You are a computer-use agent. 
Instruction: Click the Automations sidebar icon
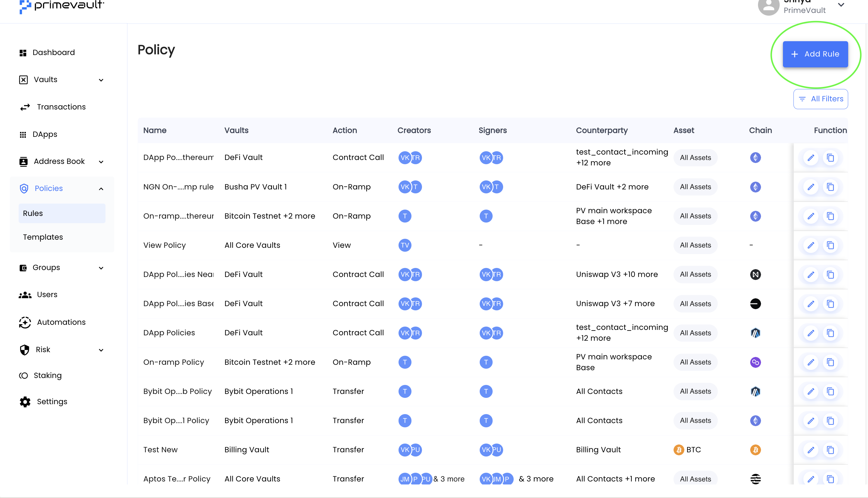pyautogui.click(x=25, y=322)
